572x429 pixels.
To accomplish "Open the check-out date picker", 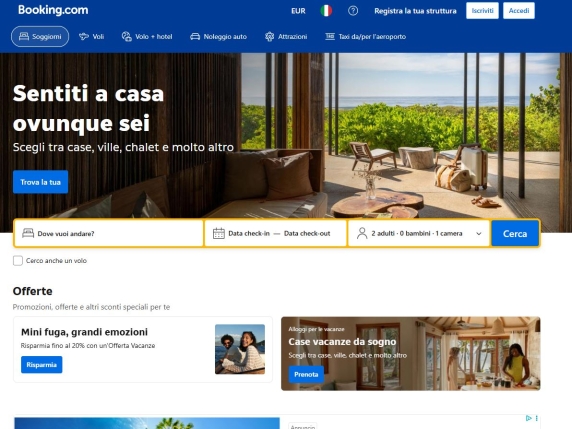I will pos(307,233).
